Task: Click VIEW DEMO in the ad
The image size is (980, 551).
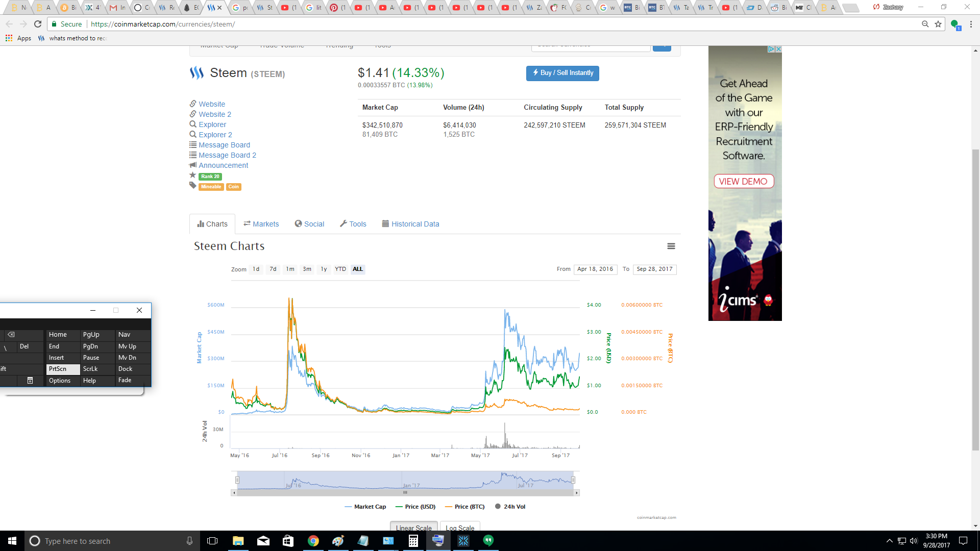Action: pyautogui.click(x=744, y=181)
